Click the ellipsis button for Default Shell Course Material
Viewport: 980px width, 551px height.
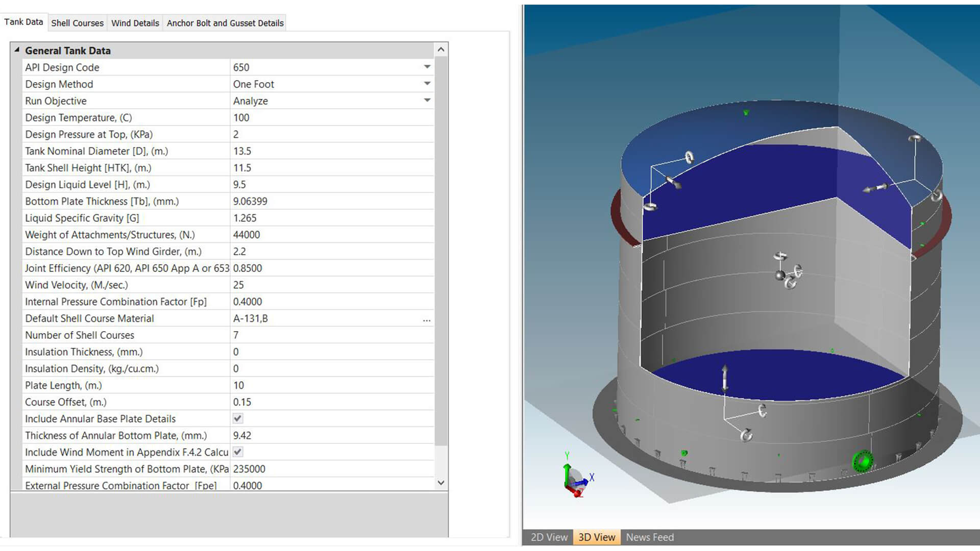point(427,319)
